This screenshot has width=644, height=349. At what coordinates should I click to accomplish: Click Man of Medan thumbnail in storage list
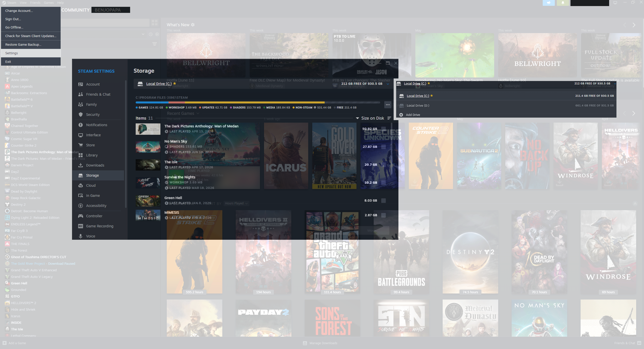click(x=148, y=129)
